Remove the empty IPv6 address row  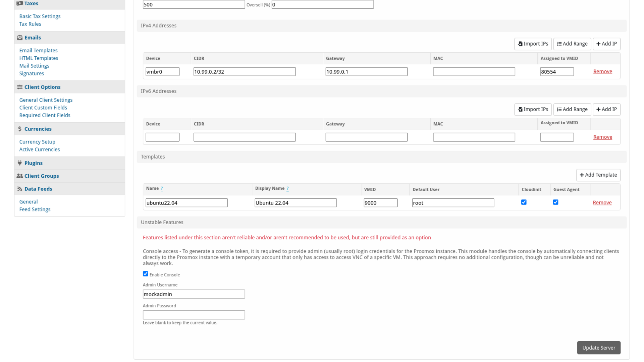click(x=603, y=137)
